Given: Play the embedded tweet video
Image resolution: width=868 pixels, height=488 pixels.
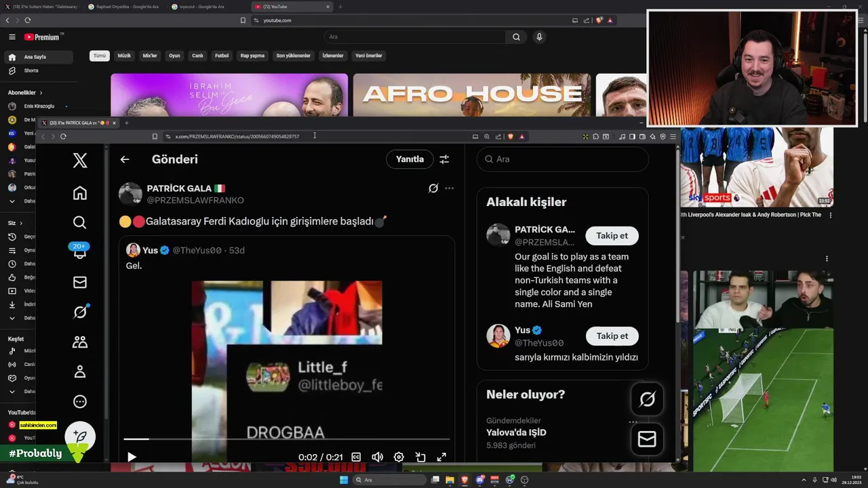Looking at the screenshot, I should (132, 457).
